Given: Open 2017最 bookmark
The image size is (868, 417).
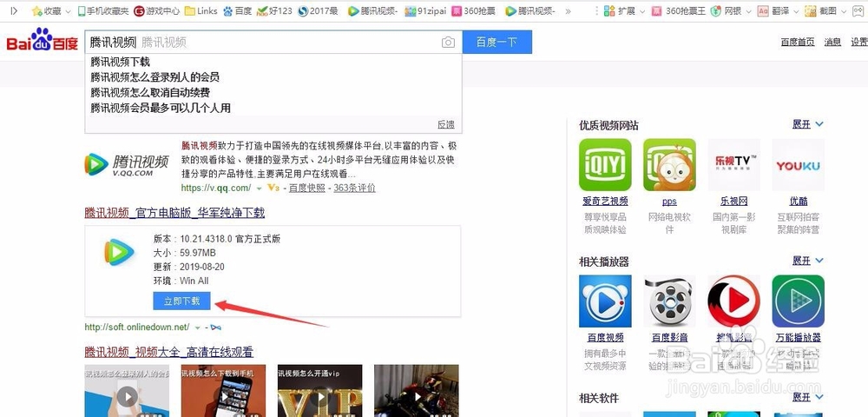Looking at the screenshot, I should [x=318, y=10].
